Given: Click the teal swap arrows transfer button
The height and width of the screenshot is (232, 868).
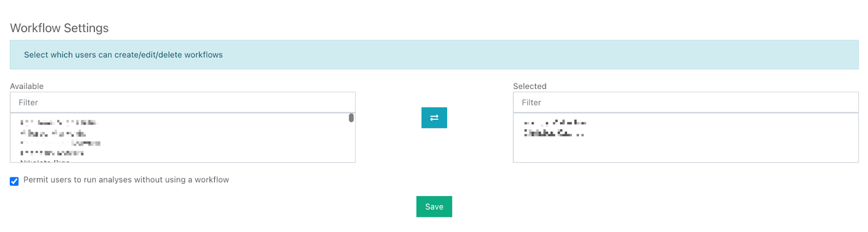Looking at the screenshot, I should [x=434, y=118].
